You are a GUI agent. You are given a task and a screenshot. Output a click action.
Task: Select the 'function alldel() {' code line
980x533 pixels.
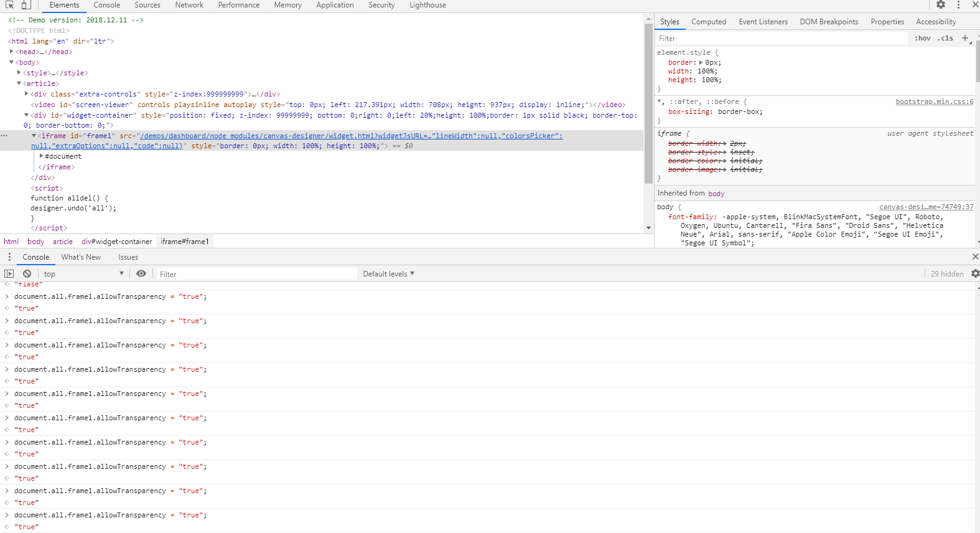[x=69, y=198]
